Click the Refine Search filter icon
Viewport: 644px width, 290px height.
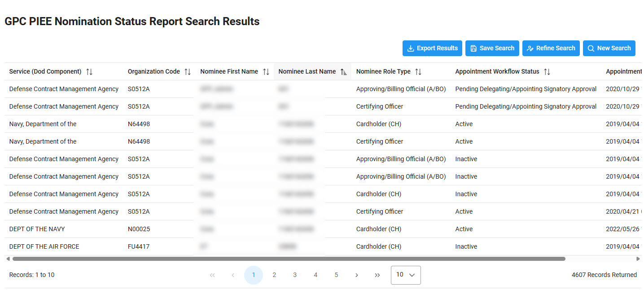(x=531, y=48)
